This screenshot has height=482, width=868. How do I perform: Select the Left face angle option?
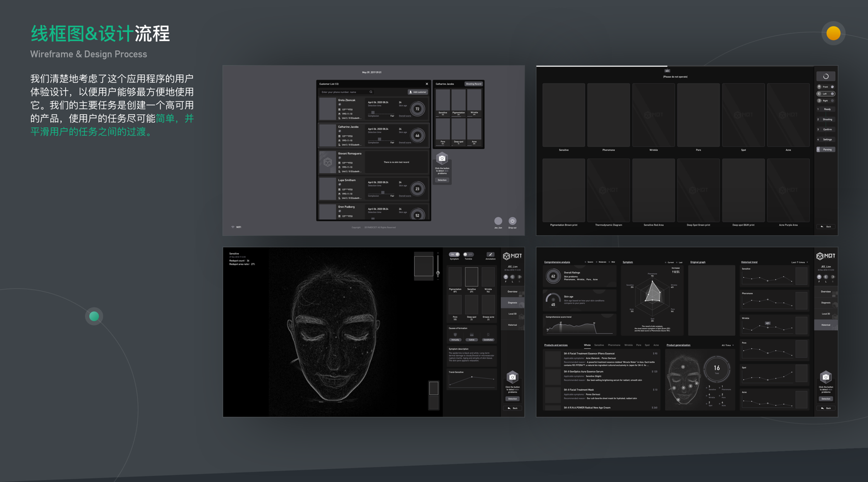tap(826, 94)
